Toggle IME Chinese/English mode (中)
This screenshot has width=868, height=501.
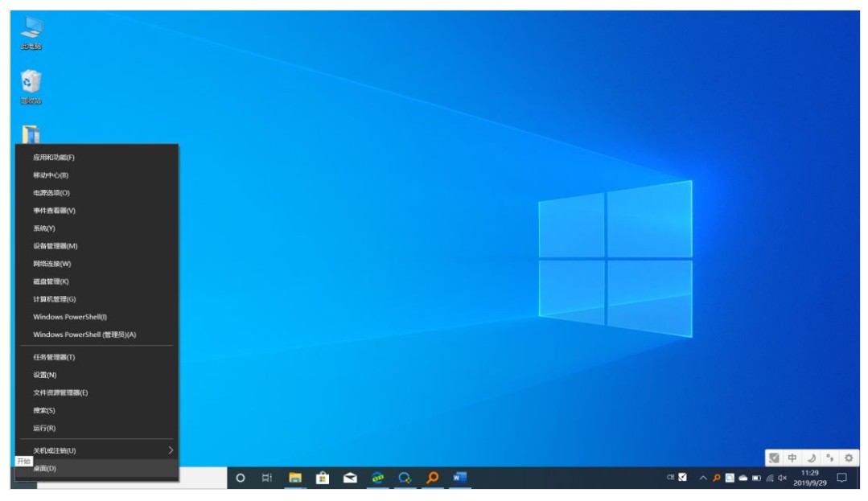pos(792,458)
